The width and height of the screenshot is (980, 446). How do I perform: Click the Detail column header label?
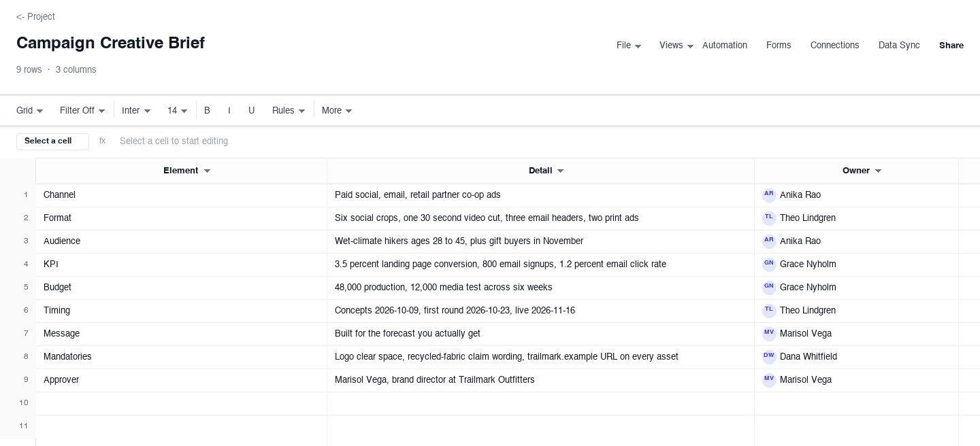[540, 171]
